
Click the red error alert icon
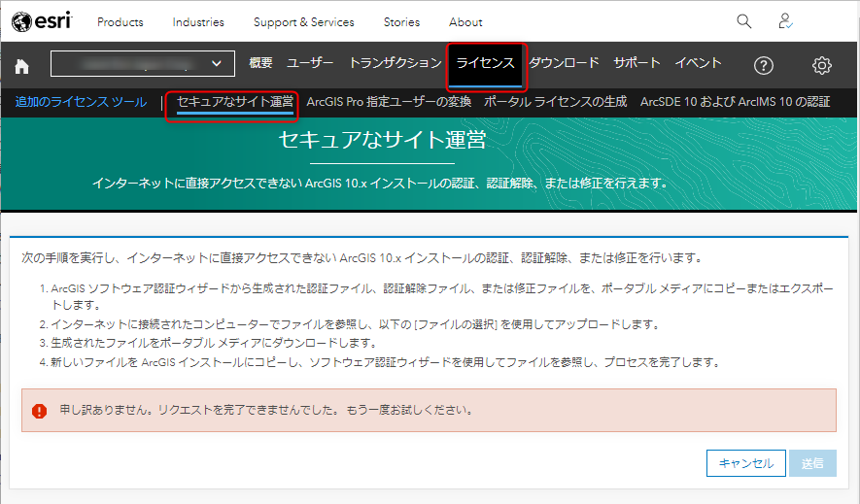tap(40, 411)
